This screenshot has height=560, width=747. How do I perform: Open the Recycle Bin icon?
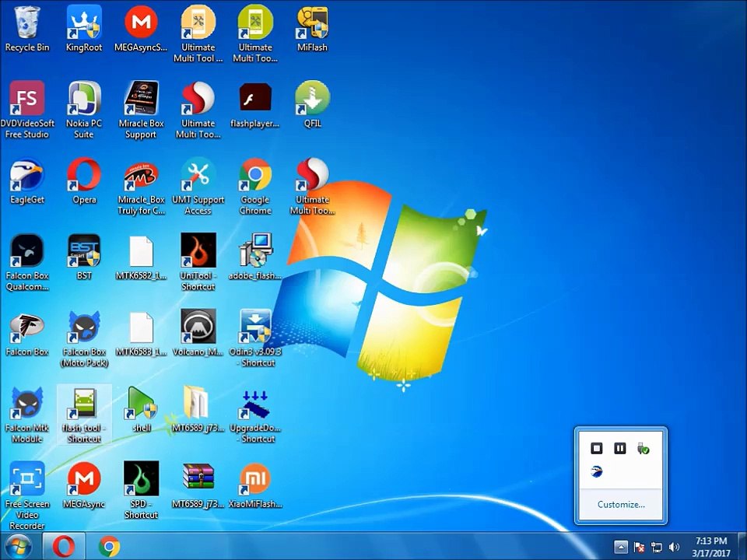point(26,29)
